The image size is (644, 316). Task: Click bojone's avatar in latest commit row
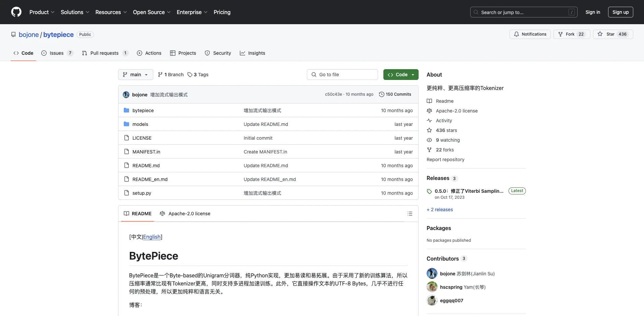(126, 95)
